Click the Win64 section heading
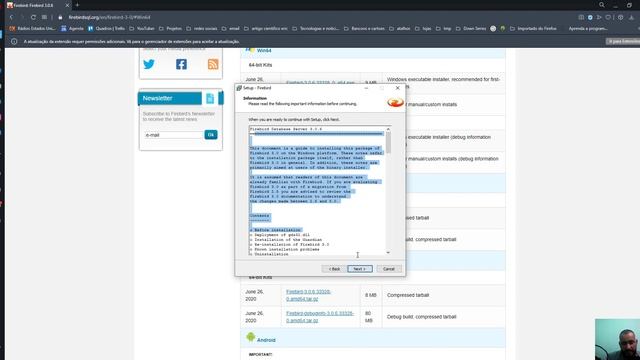This screenshot has height=360, width=640. click(x=264, y=50)
